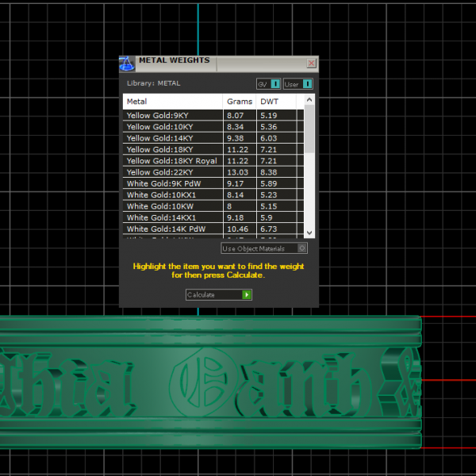Click the Metal Weights flask icon

(x=127, y=63)
